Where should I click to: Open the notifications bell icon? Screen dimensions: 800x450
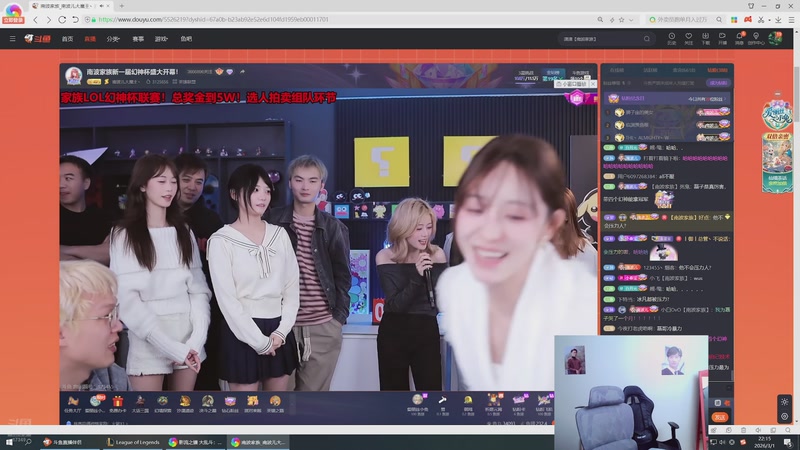(x=739, y=39)
